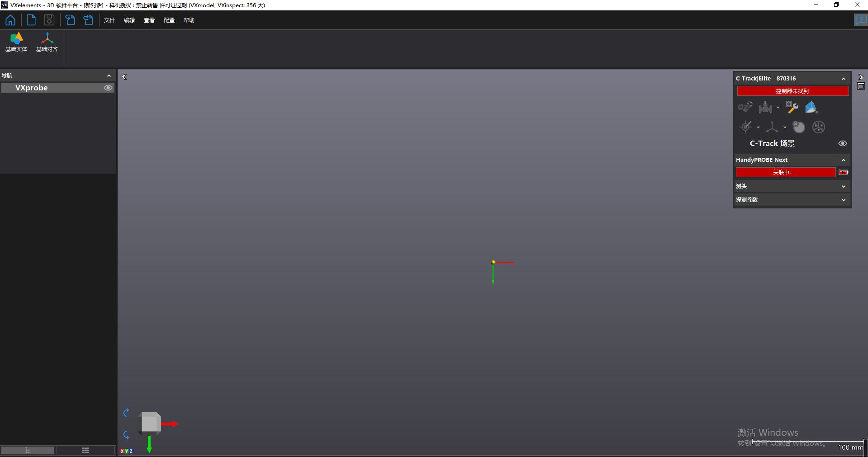The height and width of the screenshot is (457, 868).
Task: Switch to the tree view tab in navigation panel
Action: click(x=28, y=450)
